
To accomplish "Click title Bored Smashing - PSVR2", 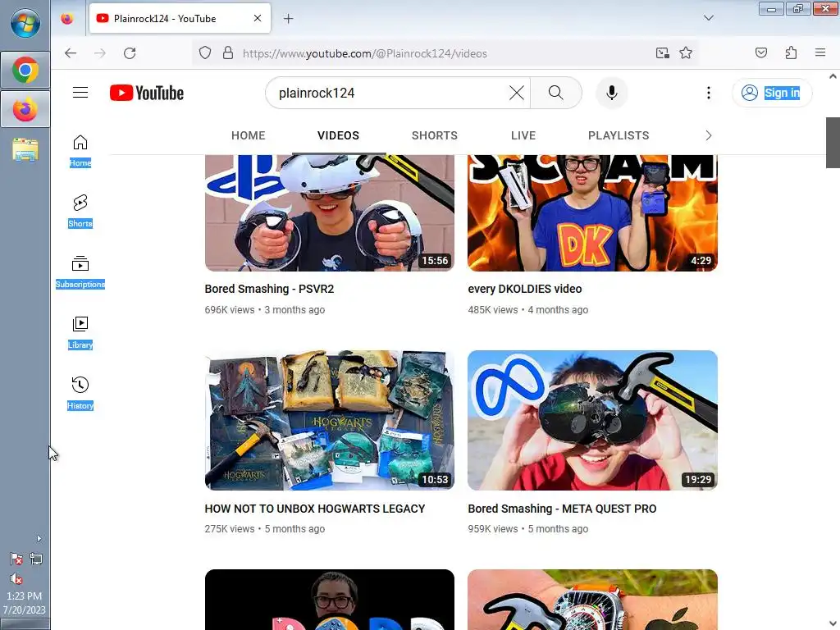I will pyautogui.click(x=269, y=289).
